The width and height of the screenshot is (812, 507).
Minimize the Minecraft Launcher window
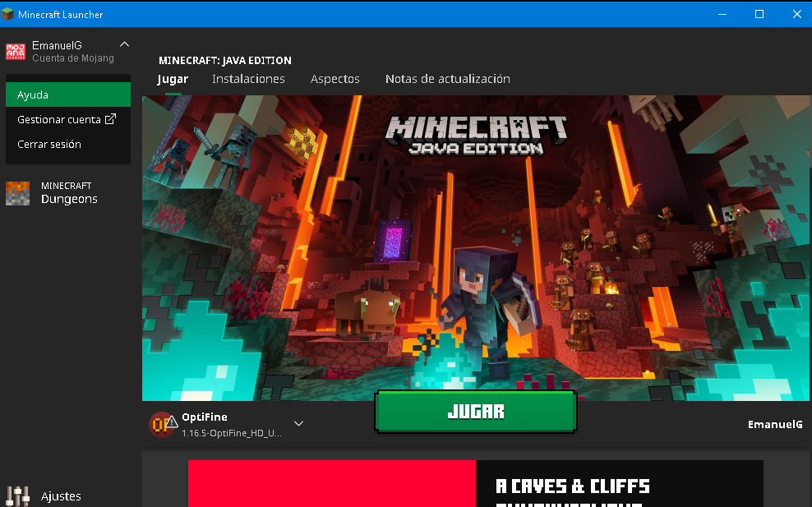[x=722, y=14]
